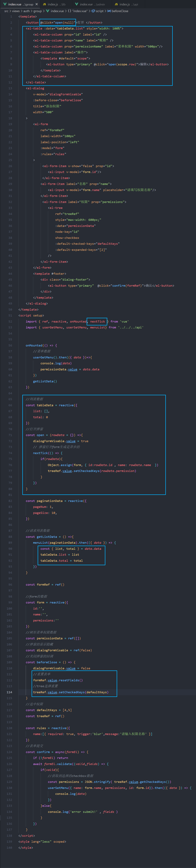Click :default-expanded-keys="[2]" attribute
The height and width of the screenshot is (868, 196).
[x=81, y=250]
